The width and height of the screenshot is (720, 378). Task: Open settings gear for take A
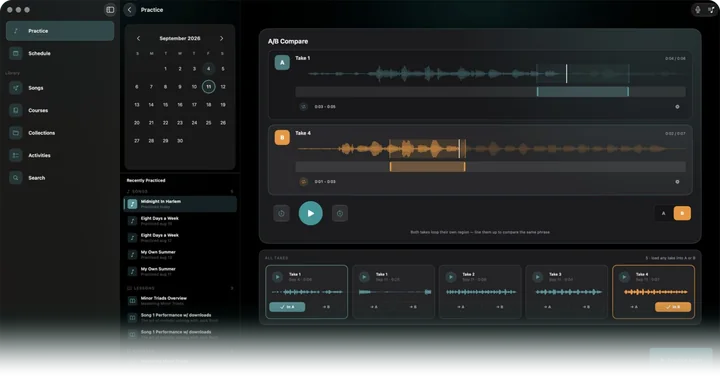677,107
